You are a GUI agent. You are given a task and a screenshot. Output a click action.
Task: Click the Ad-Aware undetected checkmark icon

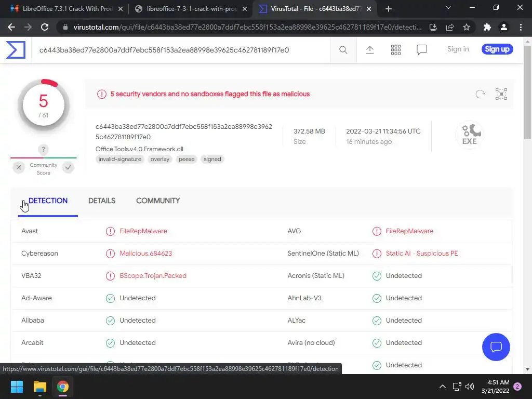110,298
